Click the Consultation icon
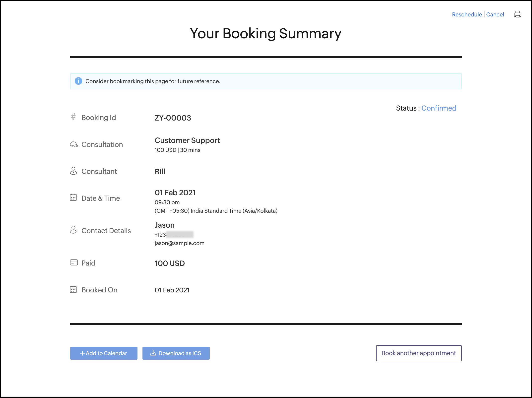This screenshot has width=532, height=398. [x=74, y=144]
